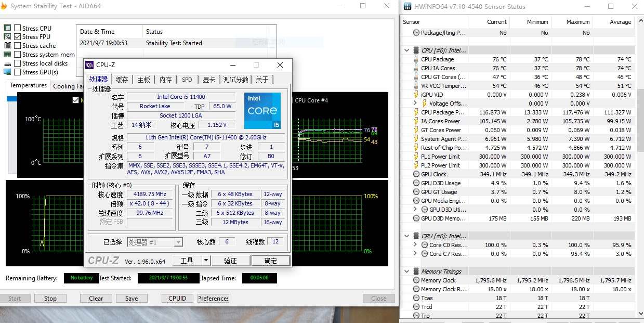Screen dimensions: 644x323
Task: Open the 工具 dropdown arrow in CPU-Z
Action: click(206, 261)
